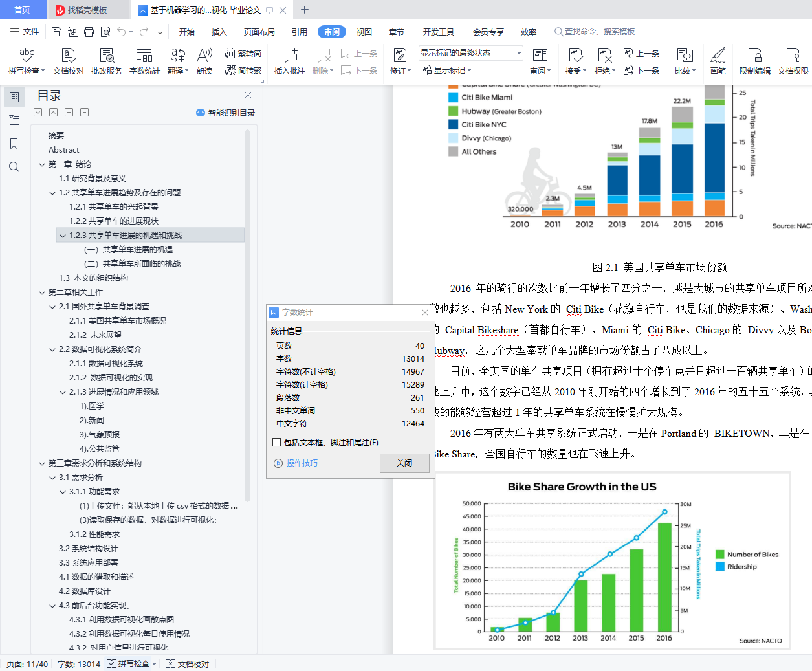The image size is (812, 671).
Task: Open the chapter navigation icon in sidebar
Action: click(x=14, y=120)
